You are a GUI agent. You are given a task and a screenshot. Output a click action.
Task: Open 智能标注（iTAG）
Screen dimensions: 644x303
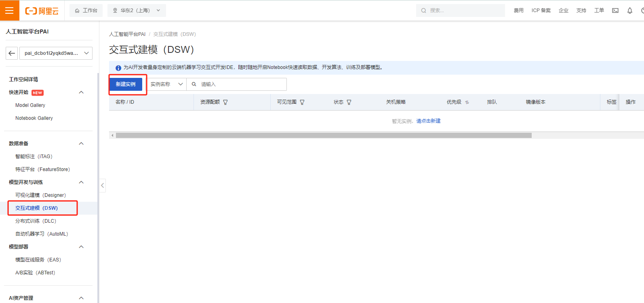click(34, 157)
